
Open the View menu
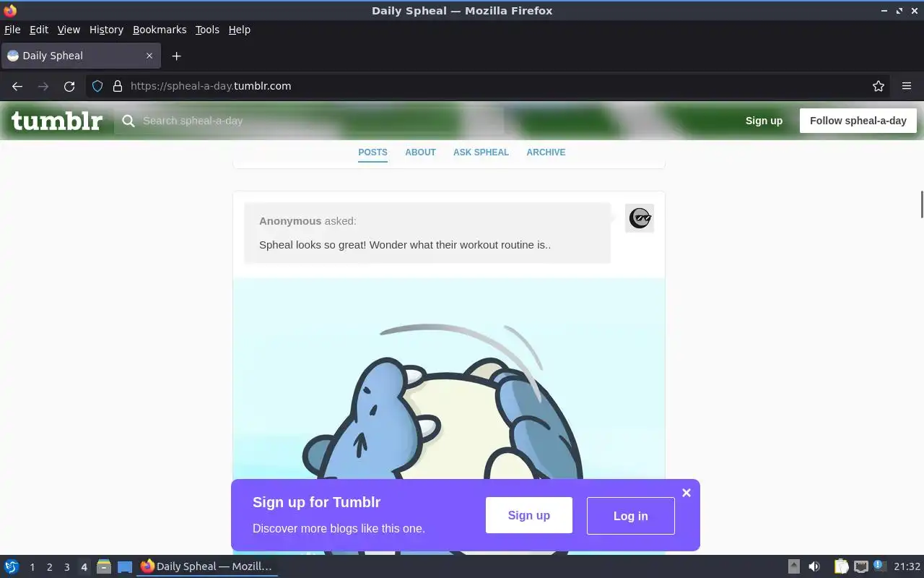69,30
